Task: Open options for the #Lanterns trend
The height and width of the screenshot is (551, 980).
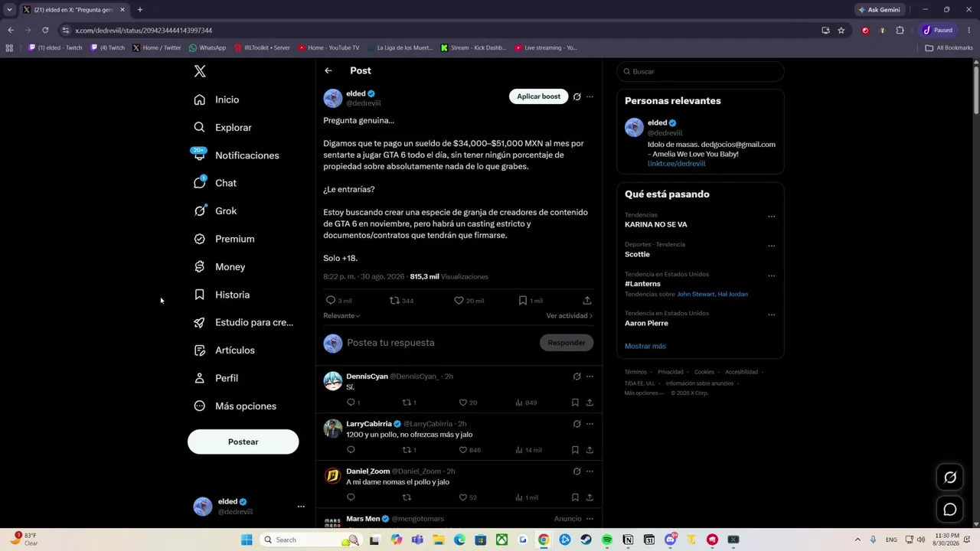Action: click(772, 275)
